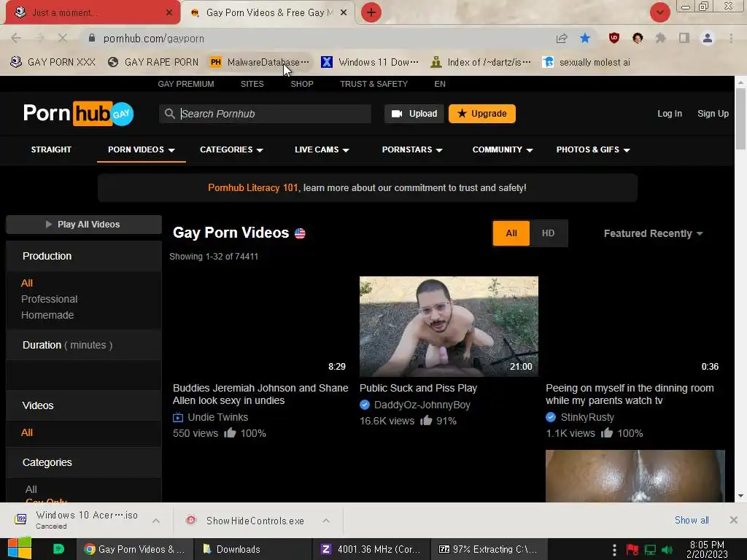View site information lock icon

point(92,38)
